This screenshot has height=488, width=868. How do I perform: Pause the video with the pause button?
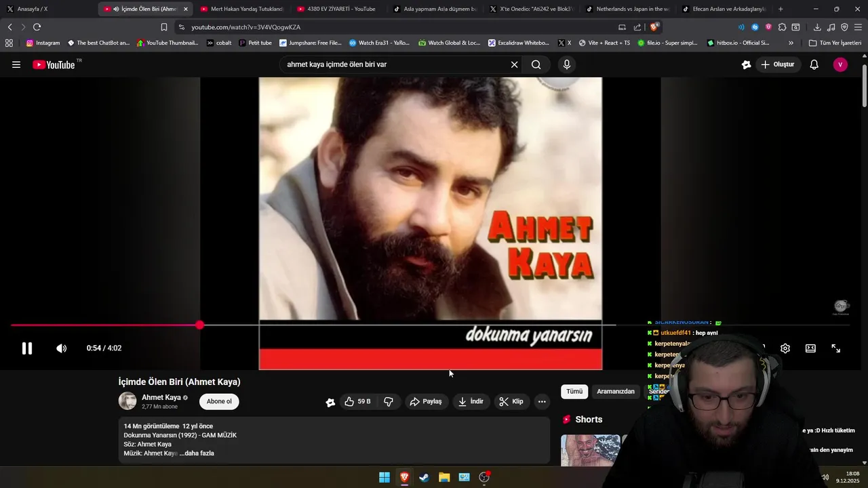[26, 348]
